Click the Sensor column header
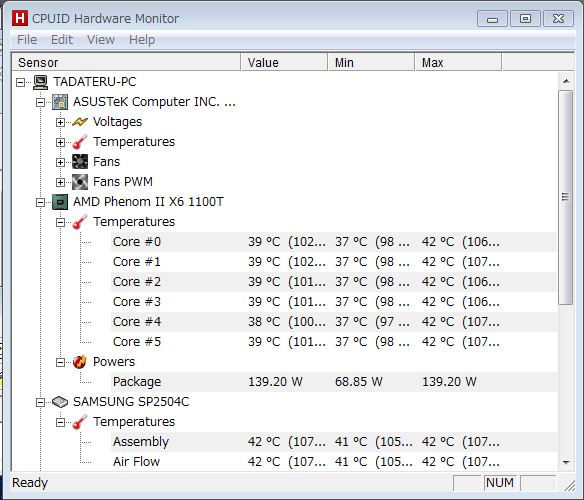584x500 pixels. click(126, 62)
